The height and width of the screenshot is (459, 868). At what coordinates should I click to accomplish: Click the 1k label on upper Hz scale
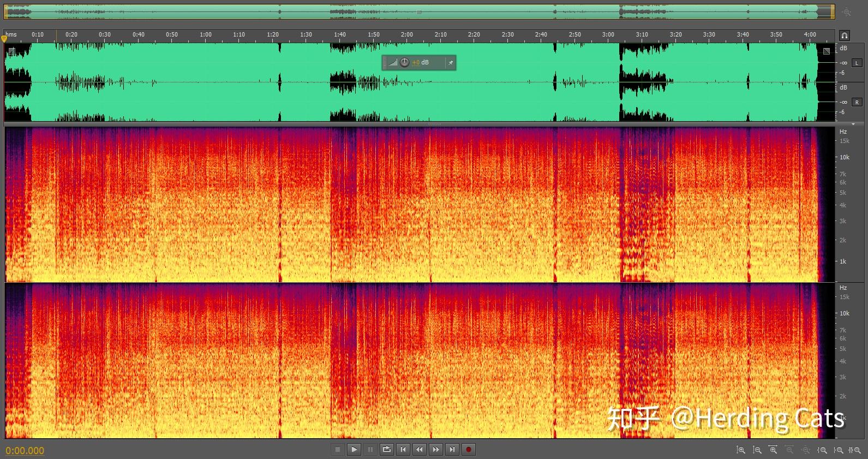843,261
